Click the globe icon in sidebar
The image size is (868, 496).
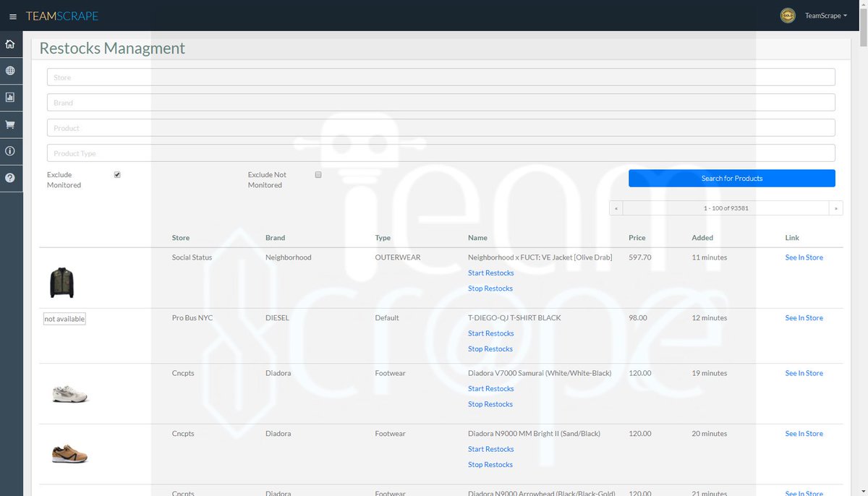(10, 71)
